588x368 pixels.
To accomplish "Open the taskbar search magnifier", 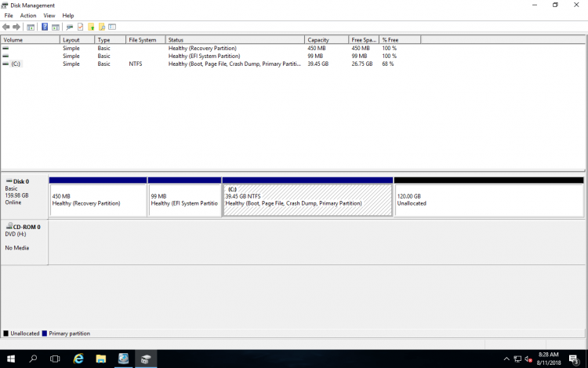I will 33,359.
